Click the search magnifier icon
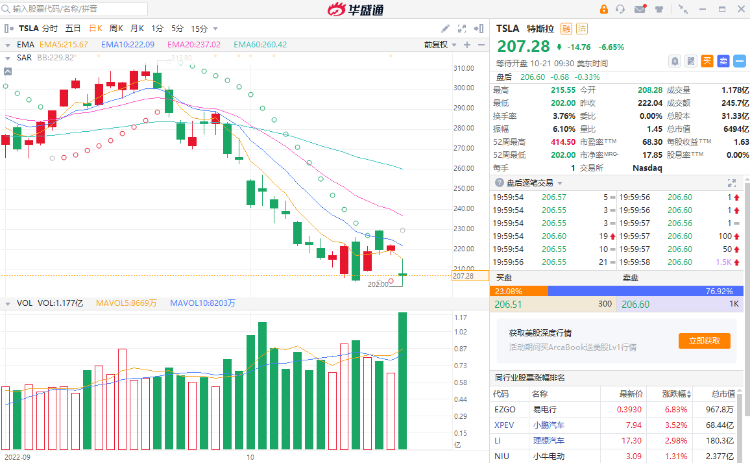Viewport: 750px width, 463px height. [x=6, y=9]
